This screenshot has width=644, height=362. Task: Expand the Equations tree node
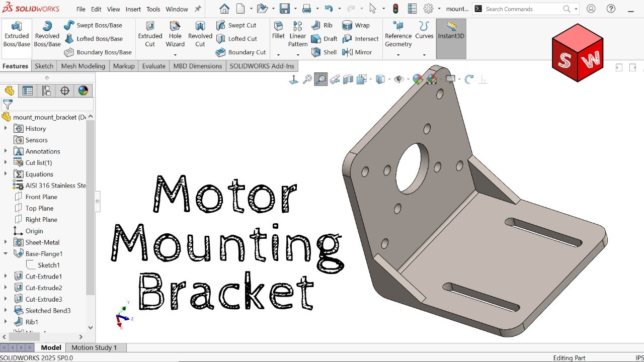tap(6, 174)
